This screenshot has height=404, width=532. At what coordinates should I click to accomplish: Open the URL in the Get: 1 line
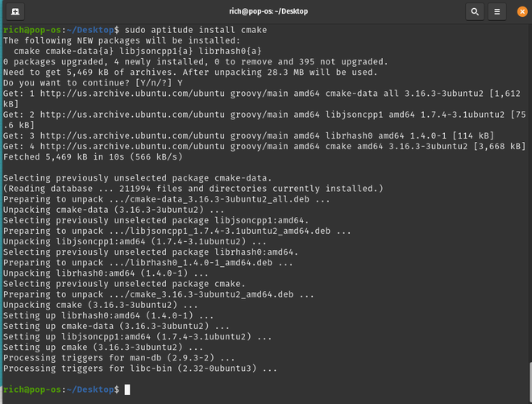coord(132,94)
